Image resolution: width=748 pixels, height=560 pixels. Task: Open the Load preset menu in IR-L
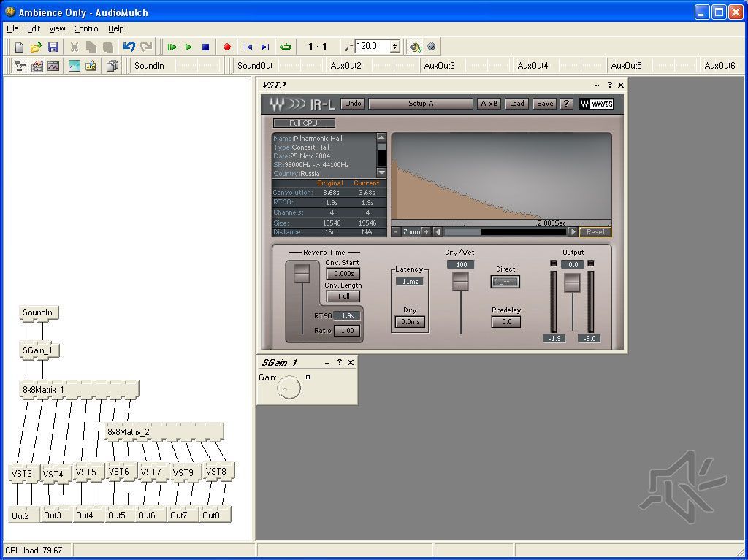click(x=516, y=104)
